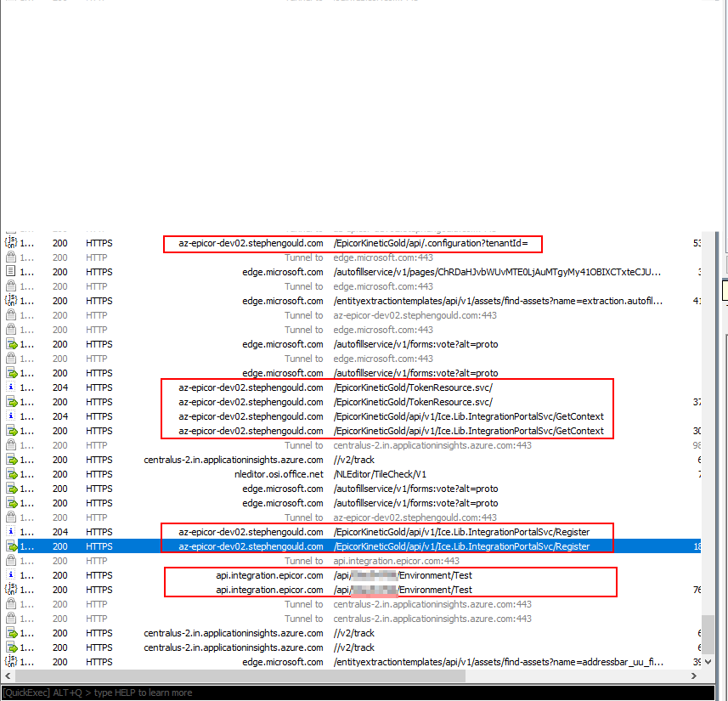Click the QuickExec command input box
Screen dimensions: 728x701
point(358,693)
